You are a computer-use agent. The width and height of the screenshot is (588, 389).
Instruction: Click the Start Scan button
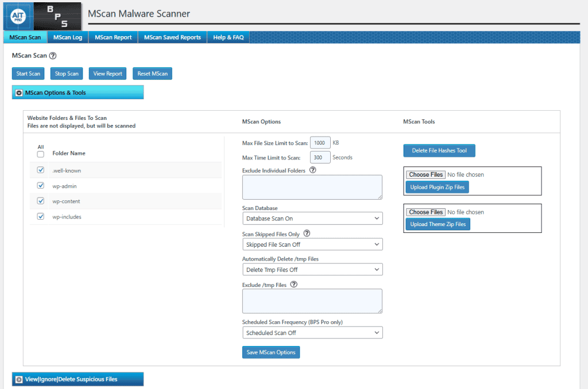coord(28,73)
